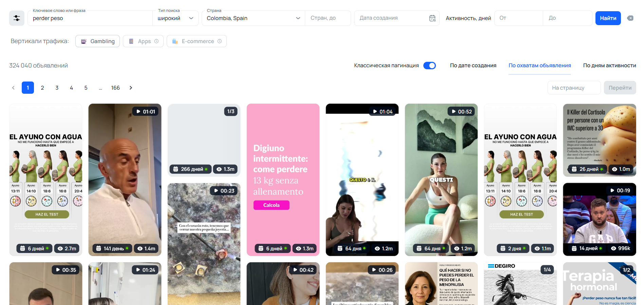Select the E-commerce traffic vertical
644x305 pixels.
pyautogui.click(x=197, y=41)
